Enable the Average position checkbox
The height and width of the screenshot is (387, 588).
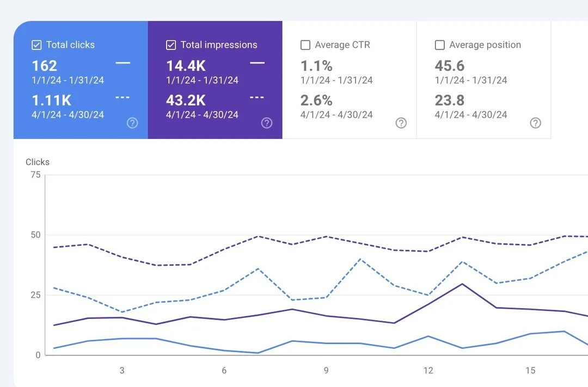tap(440, 45)
